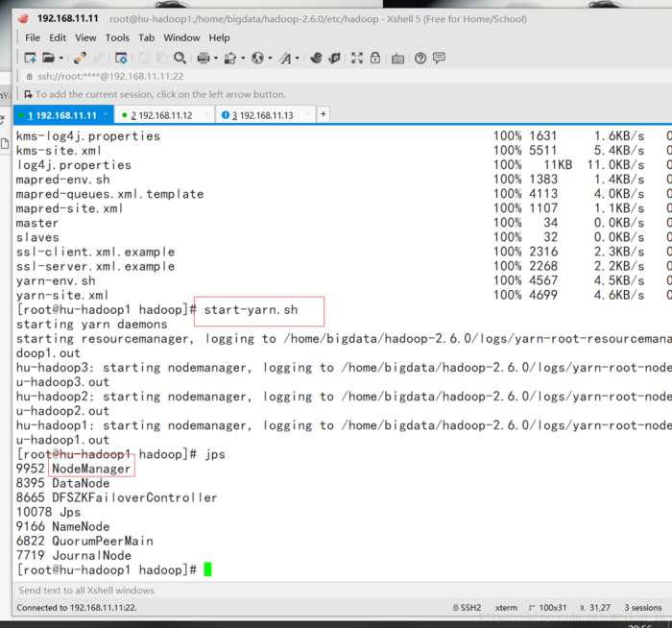Click the plus button to add tab
Image resolution: width=672 pixels, height=628 pixels.
pos(324,114)
